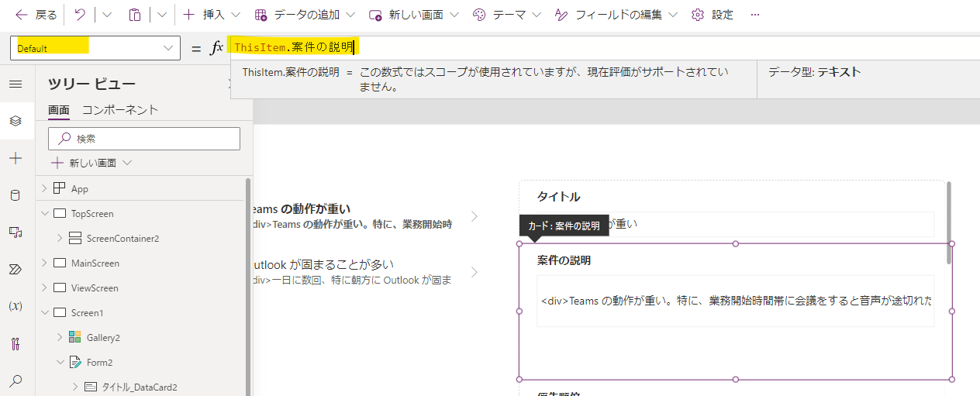The image size is (980, 396).
Task: Select the Teams の動作が重い gallery title
Action: click(x=302, y=208)
